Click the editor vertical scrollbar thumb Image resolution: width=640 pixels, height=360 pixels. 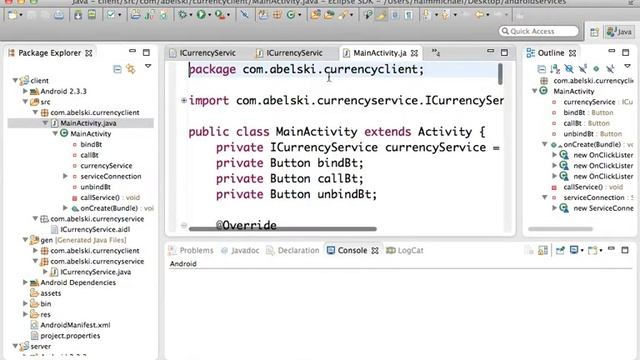click(x=500, y=74)
